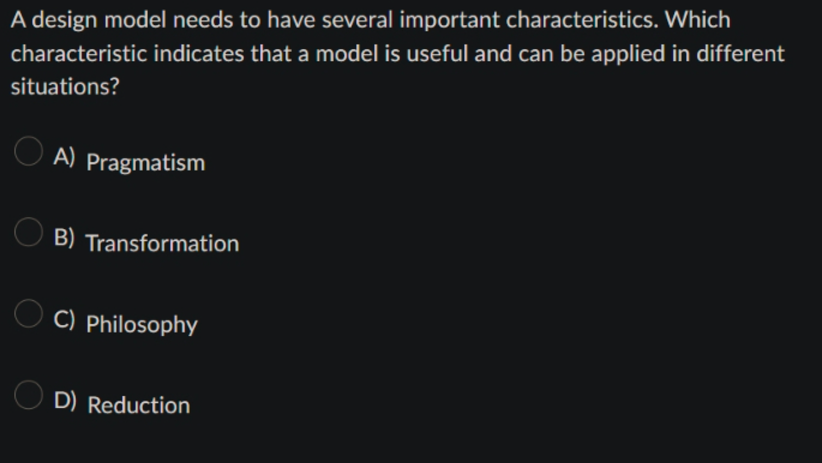The image size is (822, 463).
Task: Click the 'A)' letter label
Action: [64, 157]
